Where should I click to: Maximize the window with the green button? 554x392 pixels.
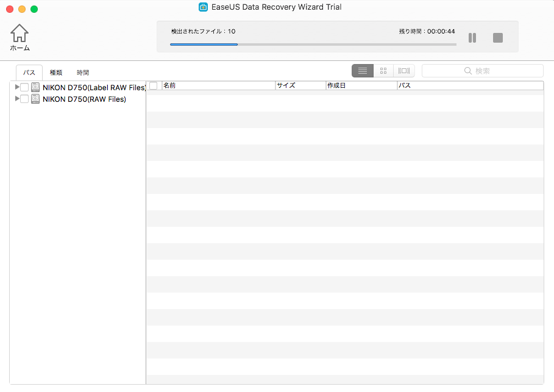tap(34, 9)
